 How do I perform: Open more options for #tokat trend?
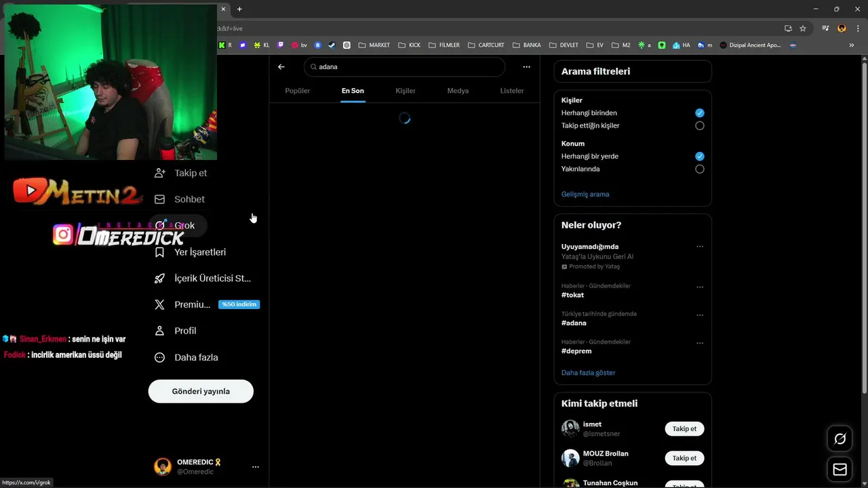tap(700, 287)
